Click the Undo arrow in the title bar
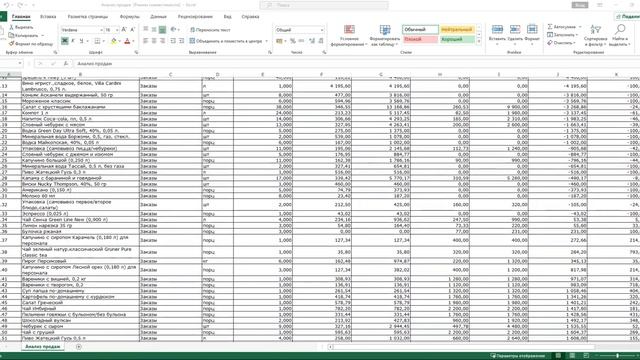Screen dimensions: 640x360 point(7,5)
